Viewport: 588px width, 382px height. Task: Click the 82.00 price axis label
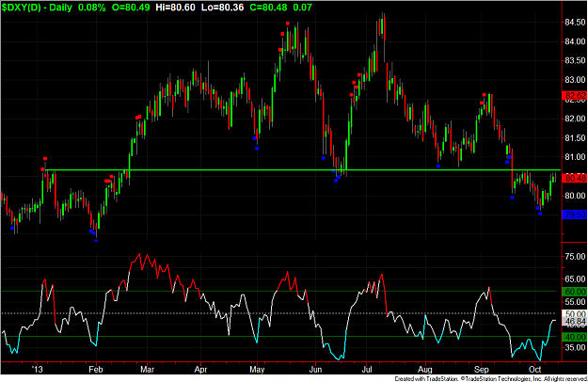coord(575,119)
